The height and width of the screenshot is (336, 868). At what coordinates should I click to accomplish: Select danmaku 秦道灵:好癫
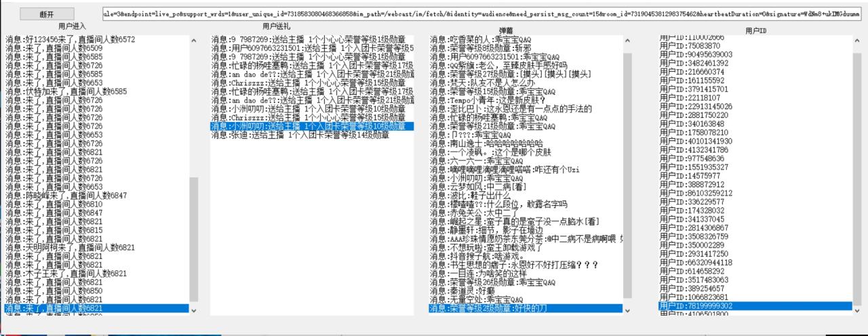[x=526, y=291]
